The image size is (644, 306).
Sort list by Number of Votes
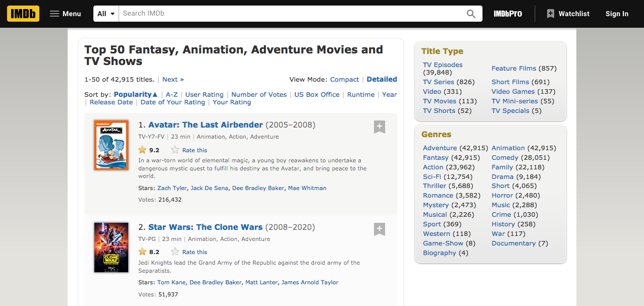[259, 94]
